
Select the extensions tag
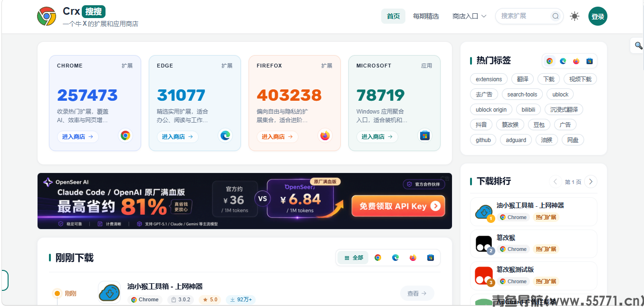tap(489, 79)
